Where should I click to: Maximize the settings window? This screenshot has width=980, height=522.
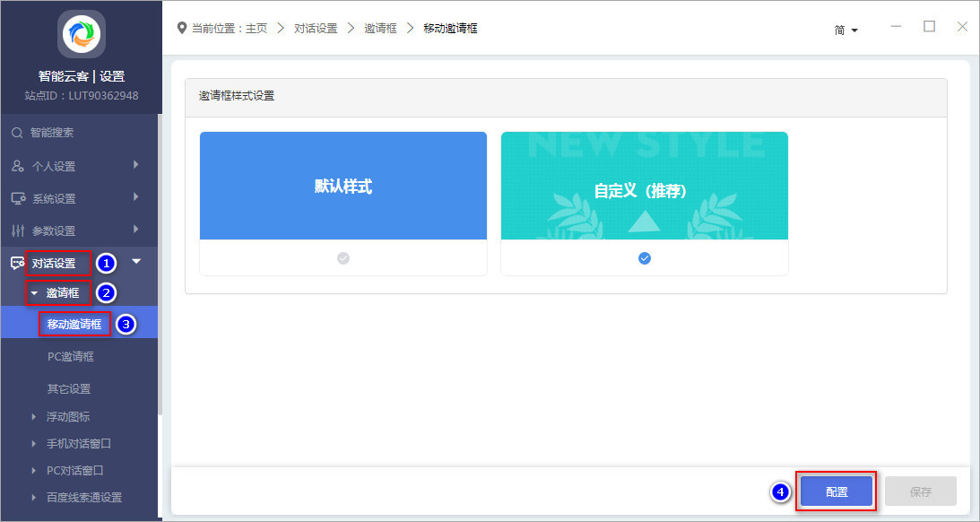(x=930, y=26)
